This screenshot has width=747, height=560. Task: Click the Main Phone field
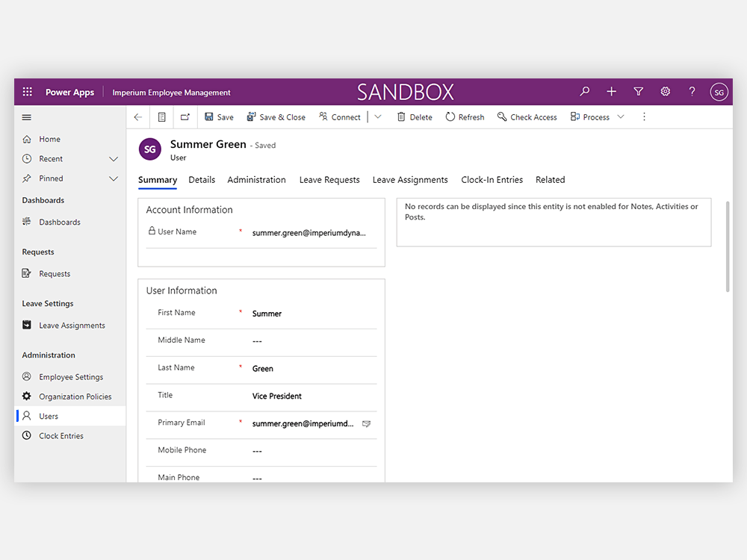coord(314,477)
